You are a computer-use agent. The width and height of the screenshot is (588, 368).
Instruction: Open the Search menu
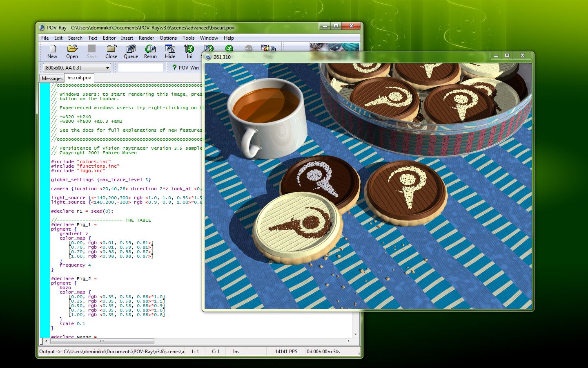pyautogui.click(x=75, y=38)
